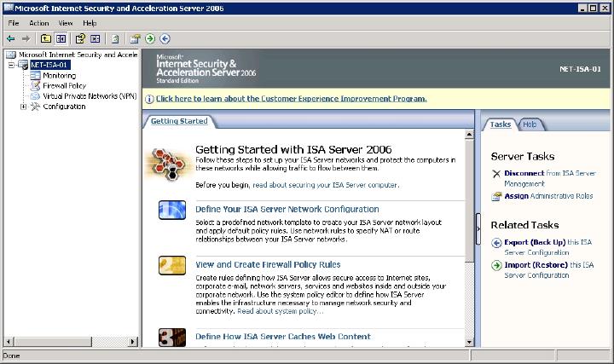Viewport: 614px width, 364px height.
Task: Click the tree pane scroll left arrow
Action: [x=9, y=341]
